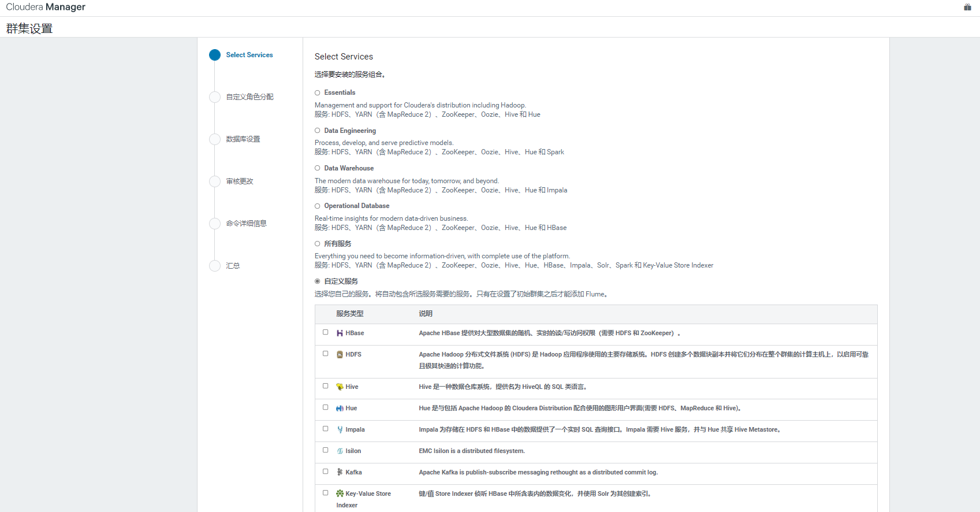This screenshot has width=980, height=512.
Task: Click the 数据库设置 step circle
Action: point(215,139)
